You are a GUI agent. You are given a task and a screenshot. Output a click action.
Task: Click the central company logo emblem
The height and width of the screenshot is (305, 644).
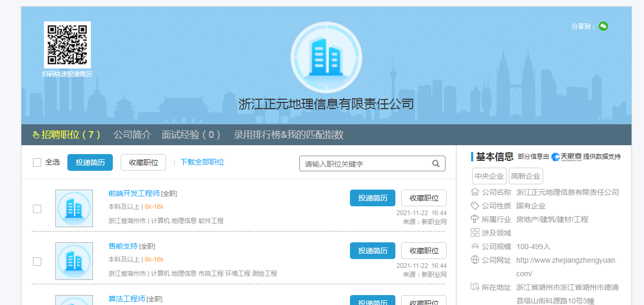click(326, 57)
